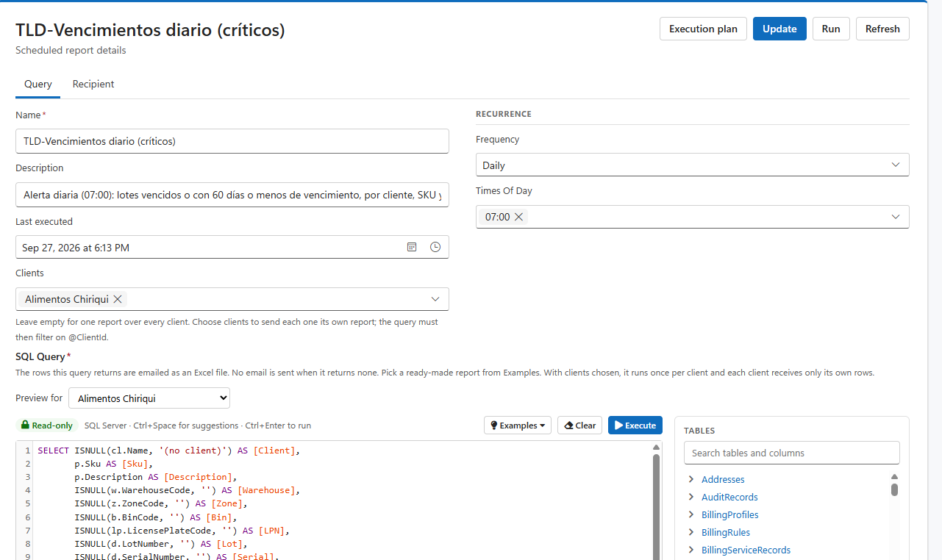Select the BillingServiceRecords table name
Screen dimensions: 942x560
pos(746,550)
